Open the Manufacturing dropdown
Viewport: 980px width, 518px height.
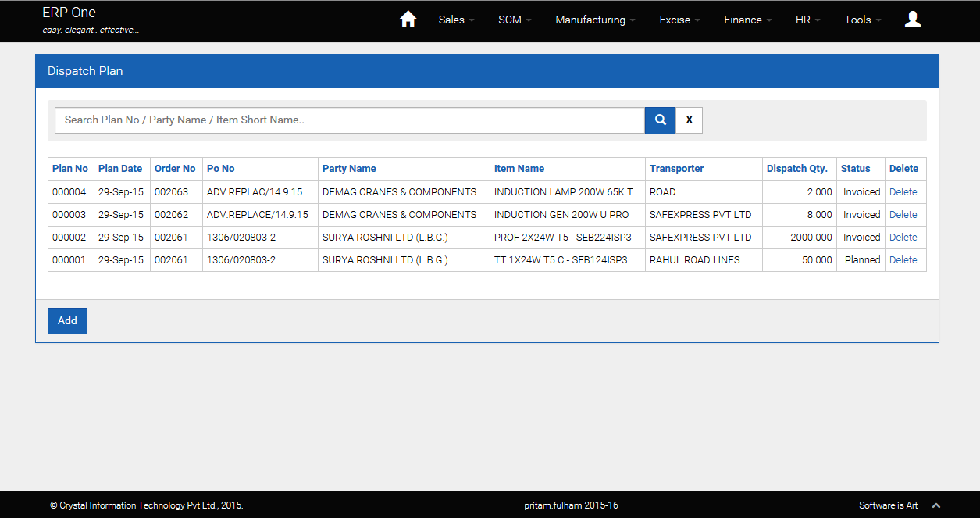(595, 20)
